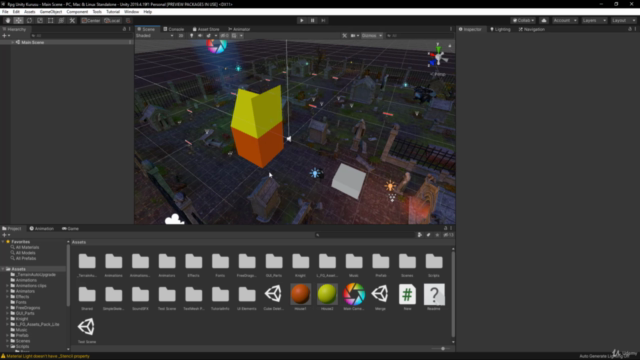Open the Account dropdown
The width and height of the screenshot is (640, 360).
[565, 20]
